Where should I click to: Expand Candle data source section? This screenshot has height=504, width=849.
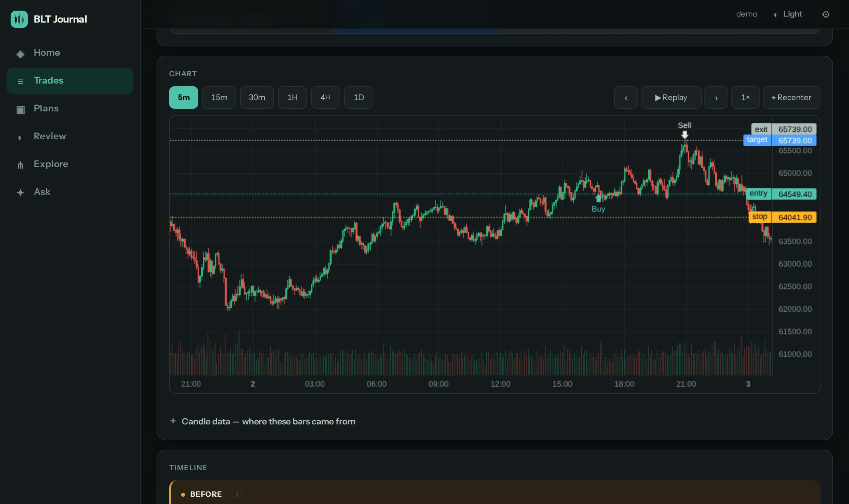[263, 421]
